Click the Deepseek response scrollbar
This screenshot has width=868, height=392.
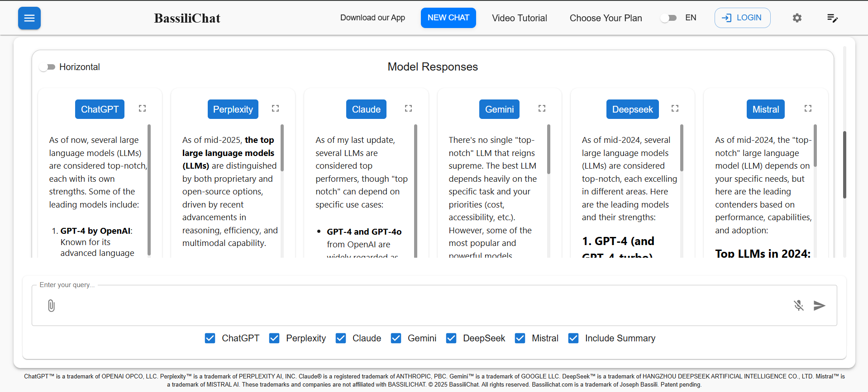(x=682, y=148)
